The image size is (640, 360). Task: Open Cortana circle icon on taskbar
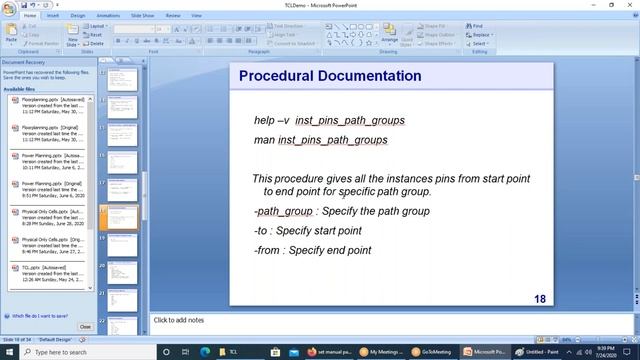pyautogui.click(x=166, y=352)
